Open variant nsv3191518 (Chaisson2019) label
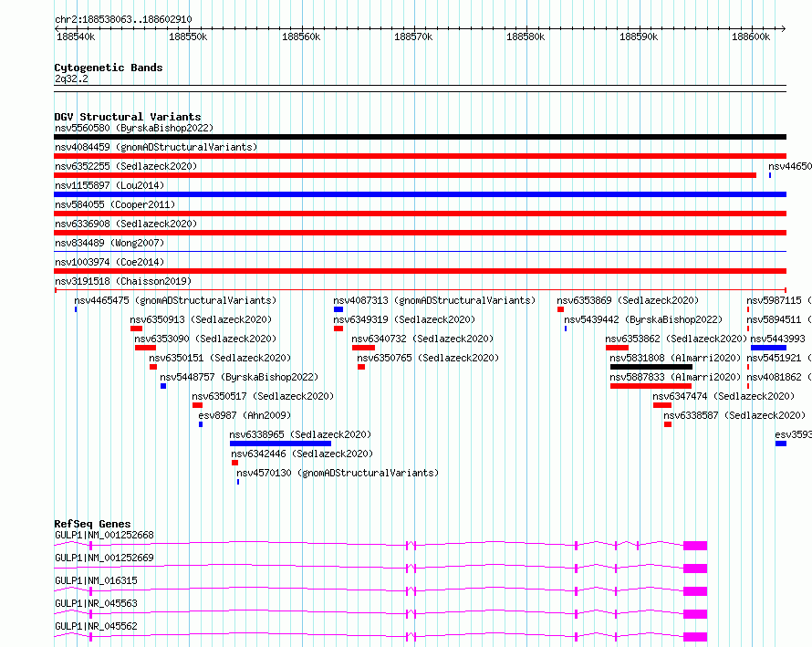Viewport: 812px width, 647px height. [123, 281]
